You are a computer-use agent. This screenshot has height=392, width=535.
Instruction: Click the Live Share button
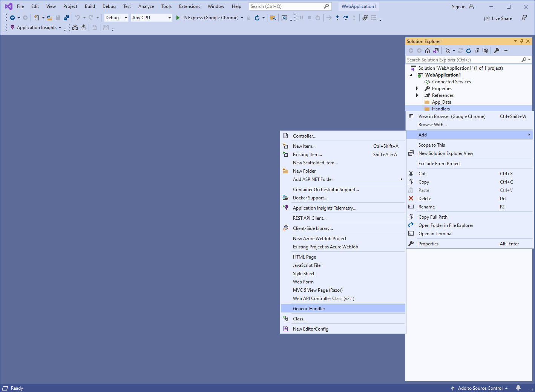coord(498,18)
